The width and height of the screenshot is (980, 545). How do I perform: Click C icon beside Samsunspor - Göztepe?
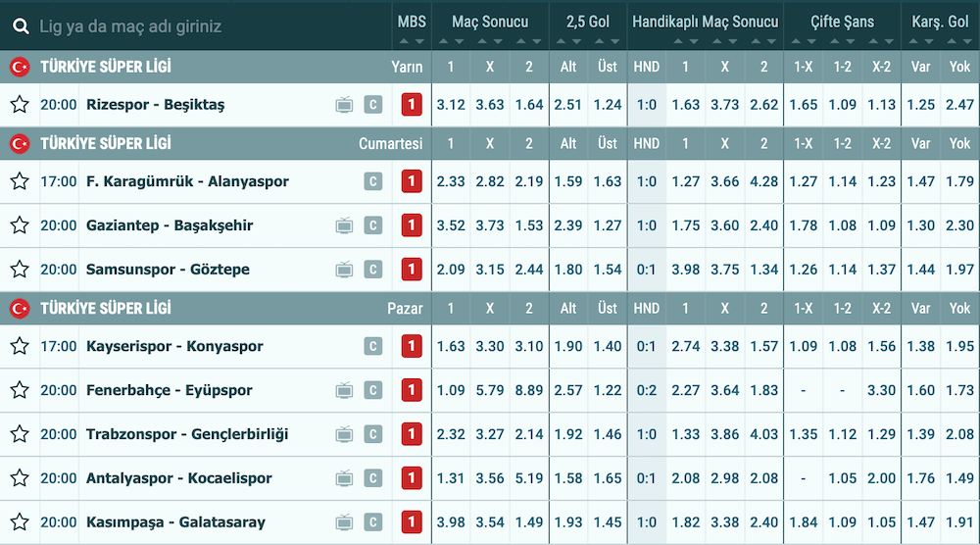pyautogui.click(x=373, y=270)
